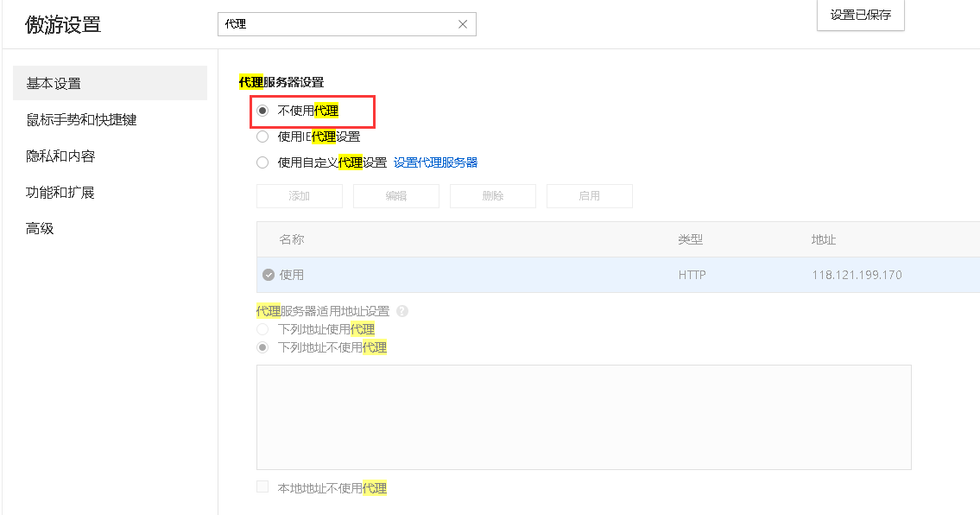Select 下列地址不使用代理 radio option

(262, 347)
